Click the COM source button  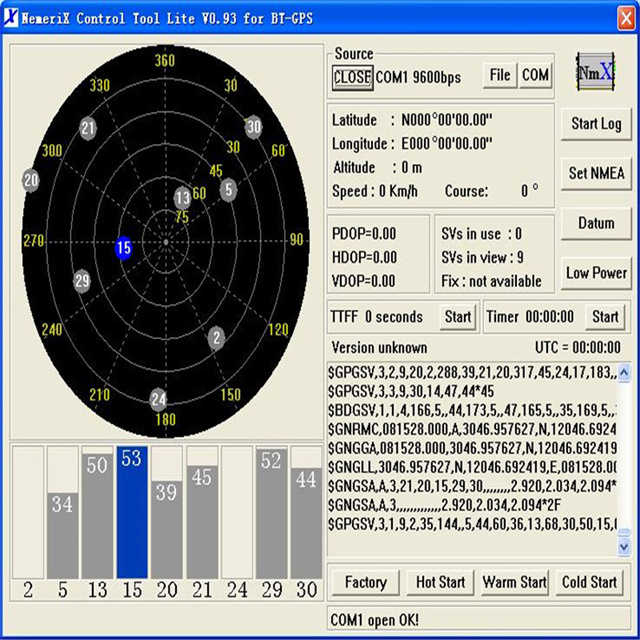click(x=536, y=75)
